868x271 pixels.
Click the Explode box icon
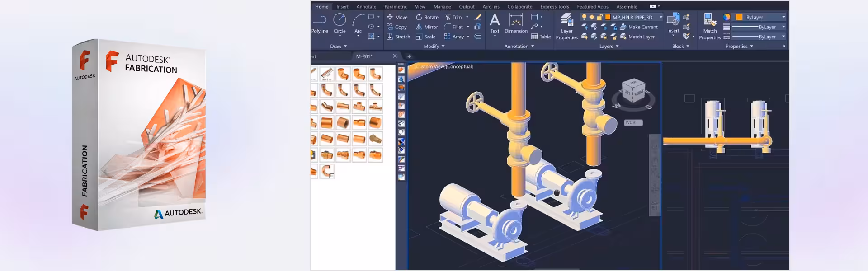click(x=478, y=27)
